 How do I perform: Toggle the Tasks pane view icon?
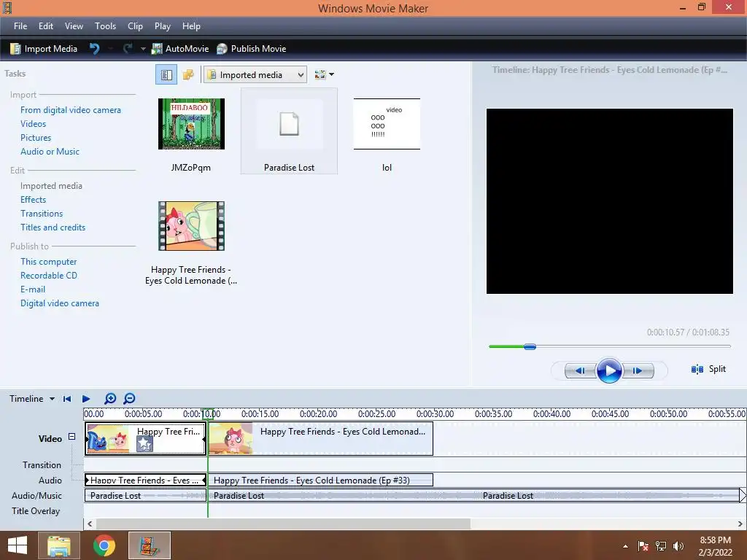pyautogui.click(x=166, y=75)
